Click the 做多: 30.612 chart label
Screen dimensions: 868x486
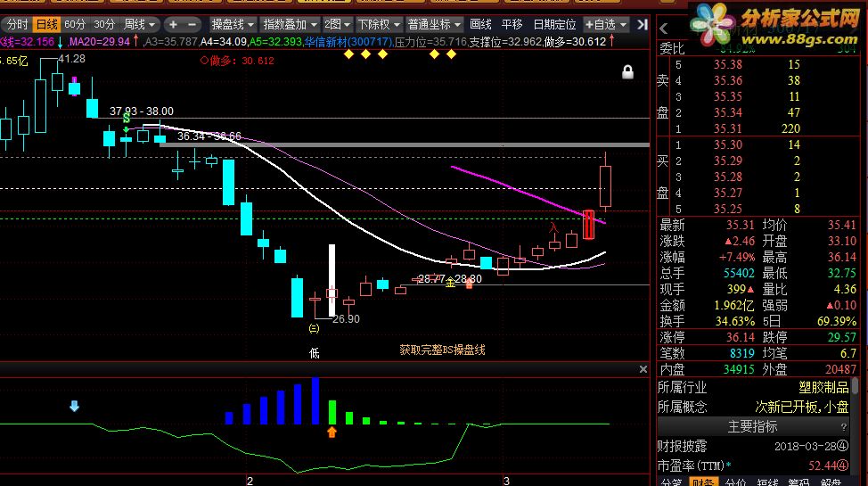[x=237, y=61]
